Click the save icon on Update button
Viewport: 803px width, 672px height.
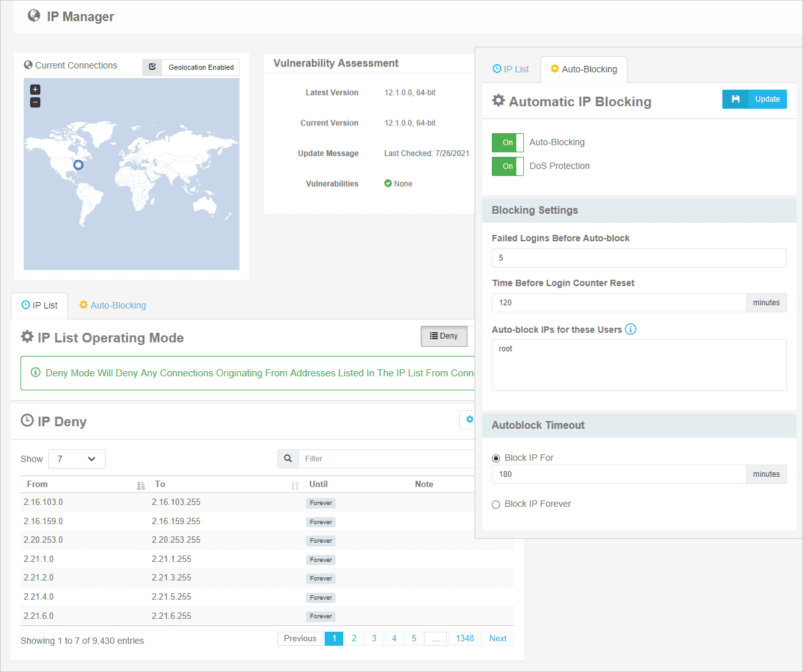point(736,99)
